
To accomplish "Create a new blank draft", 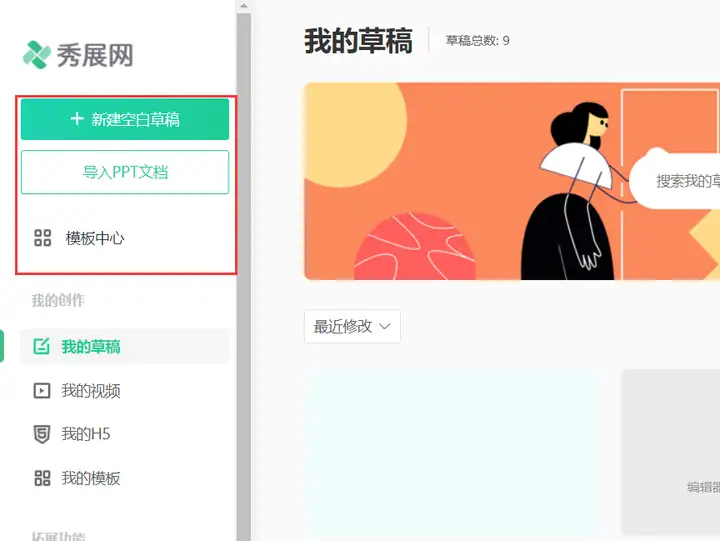I will click(x=125, y=119).
